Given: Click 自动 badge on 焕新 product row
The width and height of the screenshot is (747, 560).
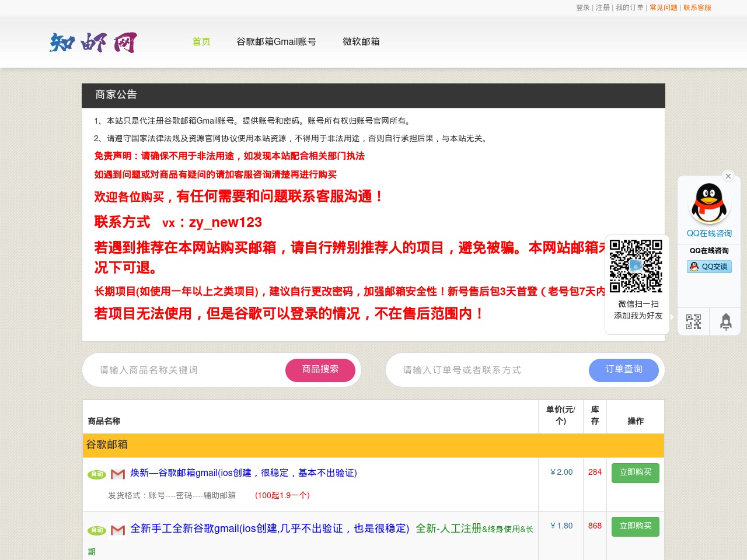Looking at the screenshot, I should (97, 474).
